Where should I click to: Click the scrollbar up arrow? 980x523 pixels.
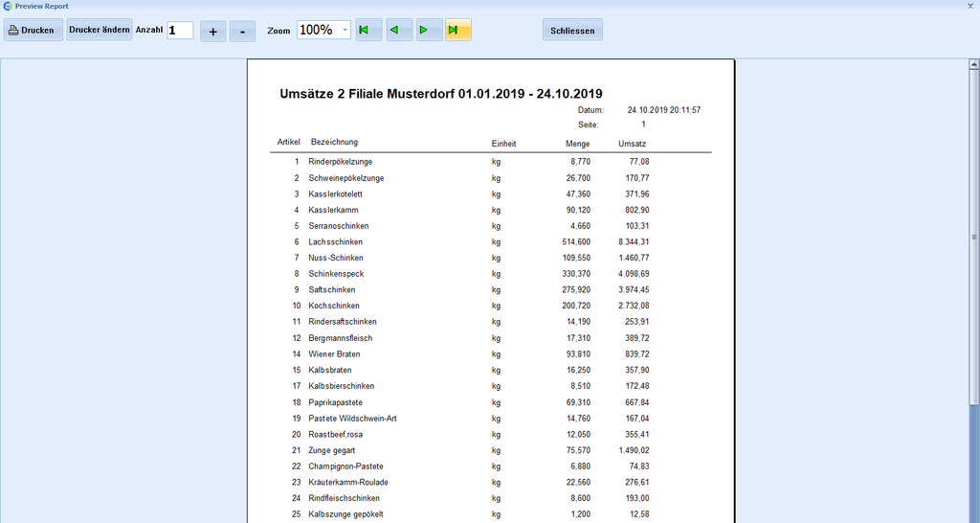pos(973,64)
